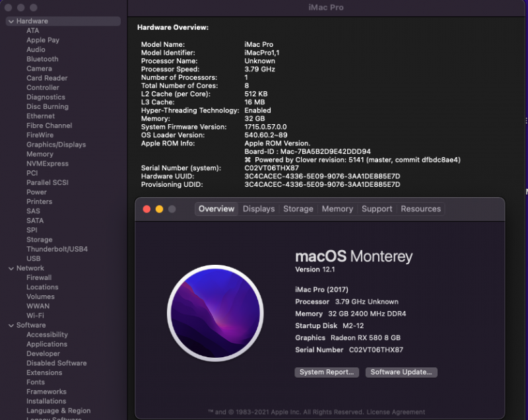Viewport: 528px width, 420px height.
Task: Select the Memory tab
Action: pyautogui.click(x=337, y=209)
